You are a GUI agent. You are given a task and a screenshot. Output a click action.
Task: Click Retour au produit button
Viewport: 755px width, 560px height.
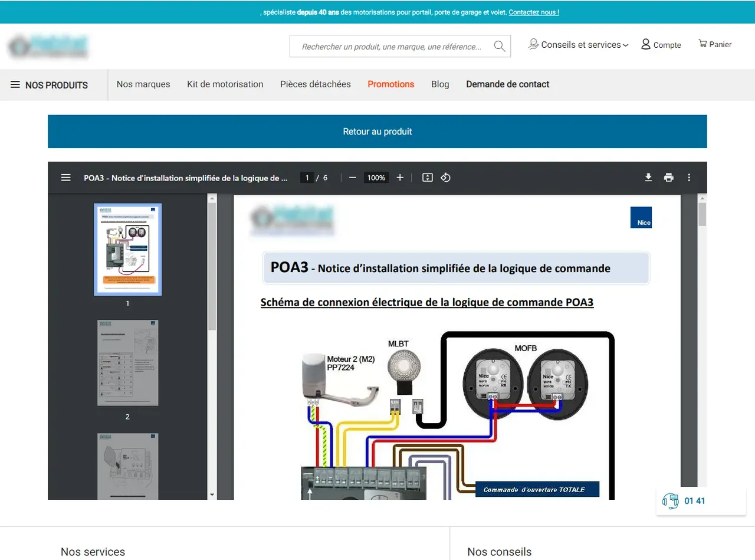point(377,132)
